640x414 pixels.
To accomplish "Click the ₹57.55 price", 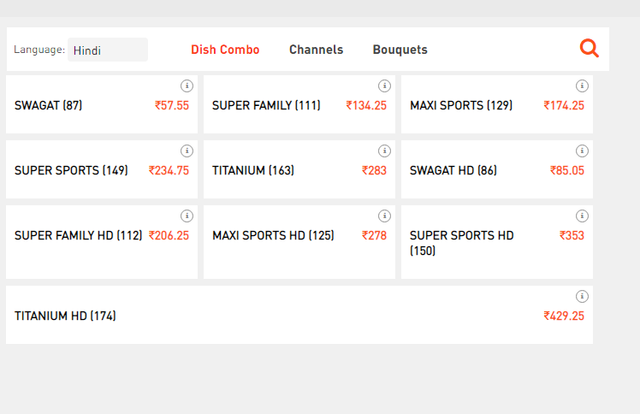I will point(172,105).
